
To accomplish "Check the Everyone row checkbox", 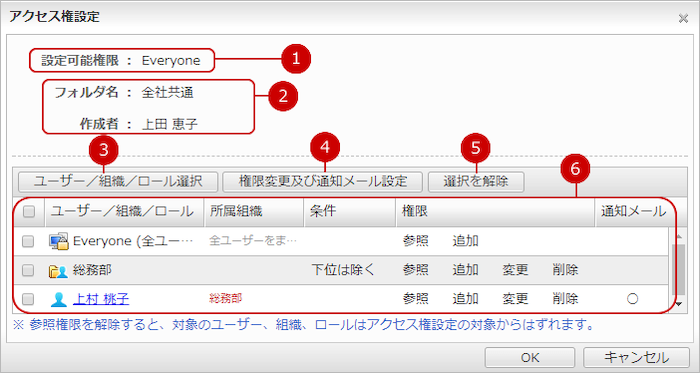I will [x=28, y=241].
